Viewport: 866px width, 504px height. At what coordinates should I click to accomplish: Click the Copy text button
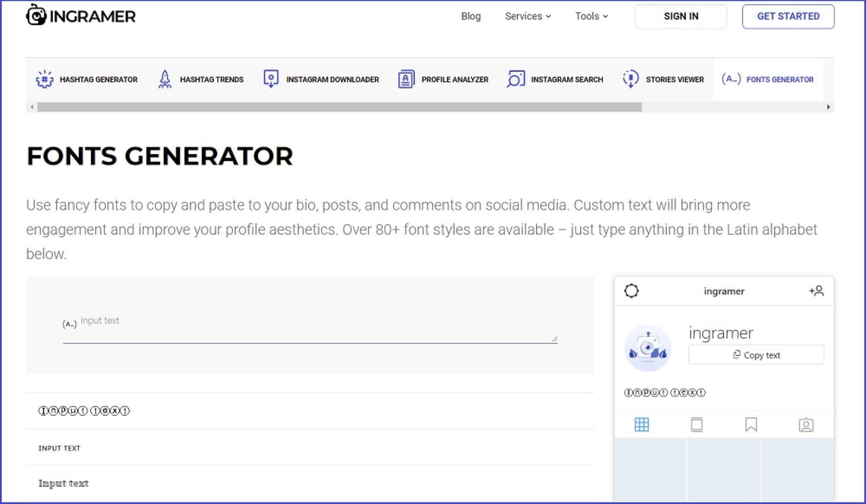pyautogui.click(x=756, y=355)
